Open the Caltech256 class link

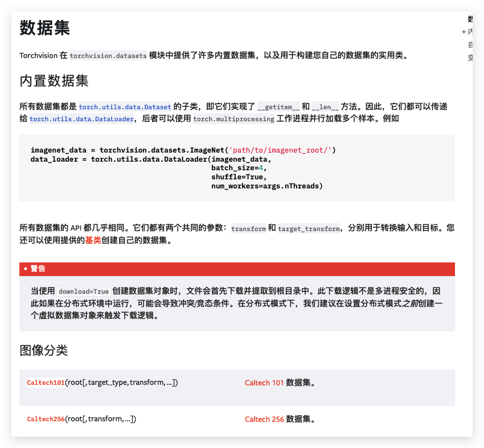[x=46, y=419]
